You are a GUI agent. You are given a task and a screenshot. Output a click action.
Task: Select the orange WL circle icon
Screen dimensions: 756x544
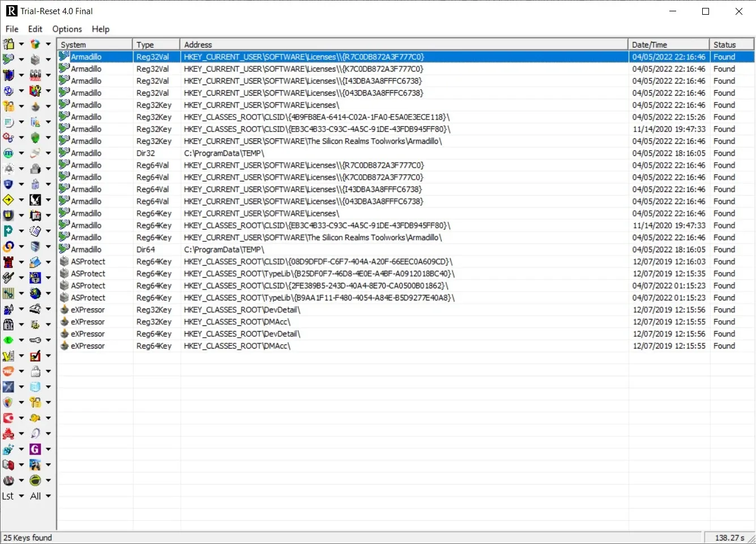pyautogui.click(x=8, y=371)
